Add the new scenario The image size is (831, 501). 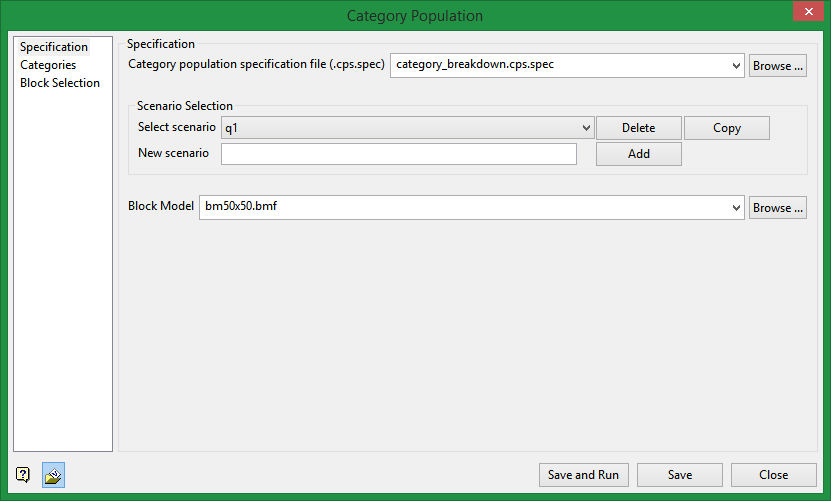(639, 154)
